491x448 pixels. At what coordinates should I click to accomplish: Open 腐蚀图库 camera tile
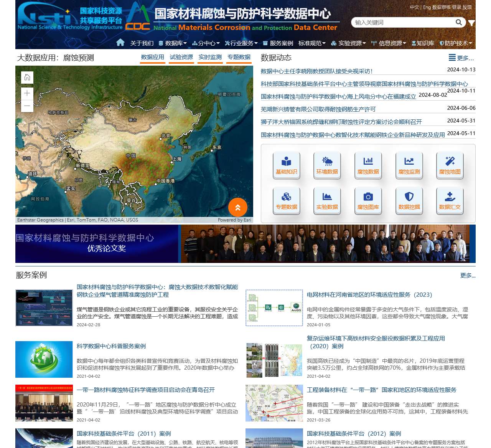[368, 200]
